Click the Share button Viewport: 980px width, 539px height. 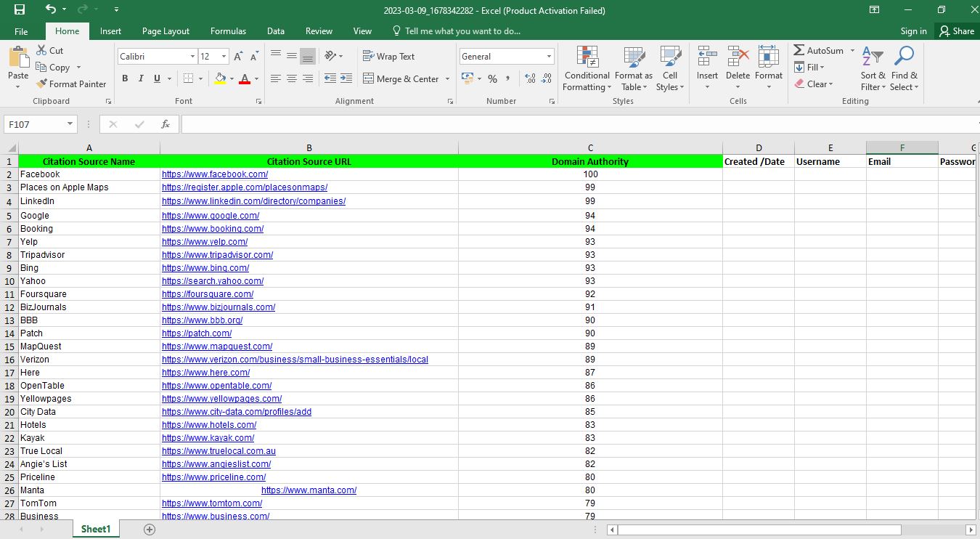click(x=957, y=31)
